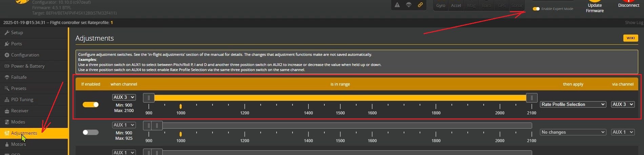Click the Ports plug icon in sidebar
The height and width of the screenshot is (155, 644).
[x=7, y=44]
